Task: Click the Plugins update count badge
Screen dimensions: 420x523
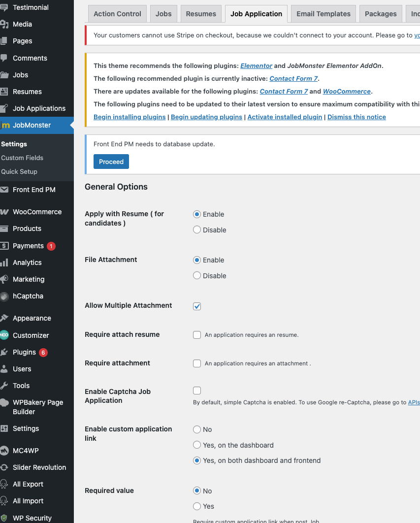Action: click(x=43, y=353)
